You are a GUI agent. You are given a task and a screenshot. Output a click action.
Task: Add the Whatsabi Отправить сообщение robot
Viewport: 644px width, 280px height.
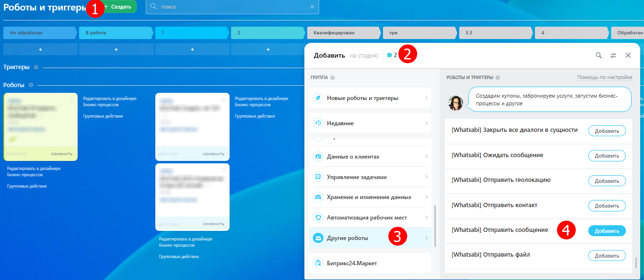[607, 231]
